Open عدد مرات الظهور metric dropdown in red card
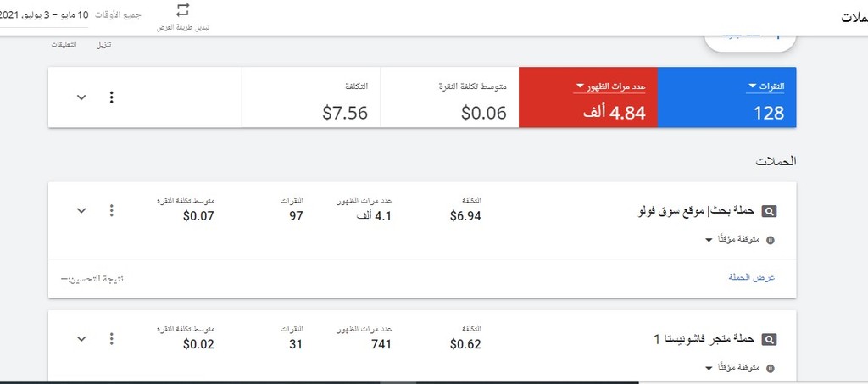 [609, 86]
